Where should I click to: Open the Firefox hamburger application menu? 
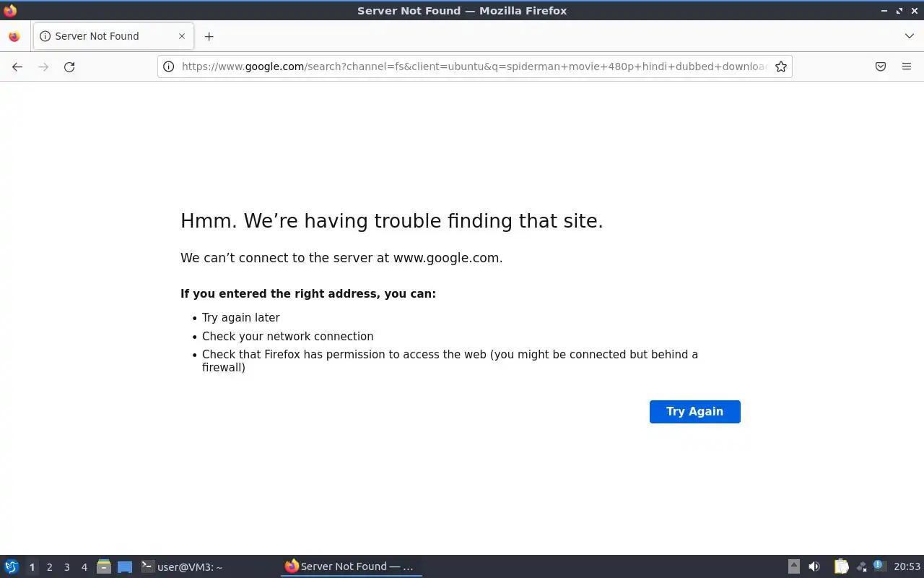[907, 66]
